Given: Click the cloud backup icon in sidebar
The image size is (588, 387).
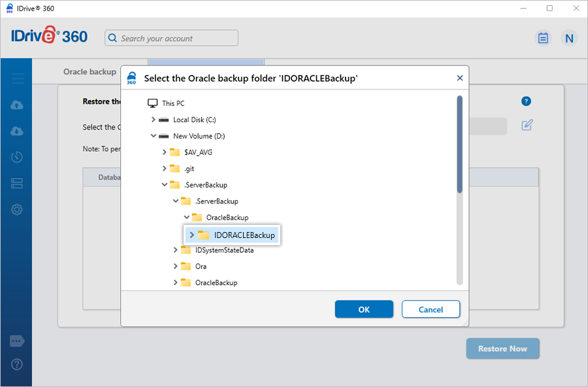Looking at the screenshot, I should click(17, 105).
